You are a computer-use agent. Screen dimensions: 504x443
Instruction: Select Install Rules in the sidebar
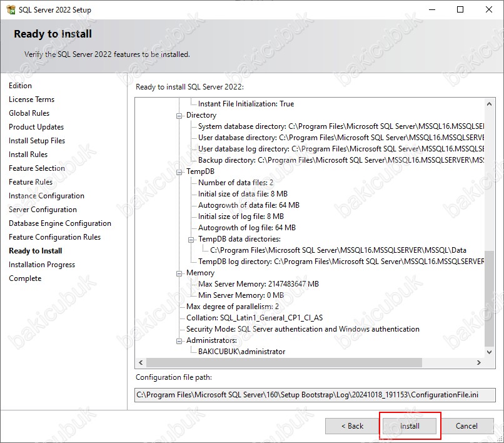pyautogui.click(x=28, y=155)
